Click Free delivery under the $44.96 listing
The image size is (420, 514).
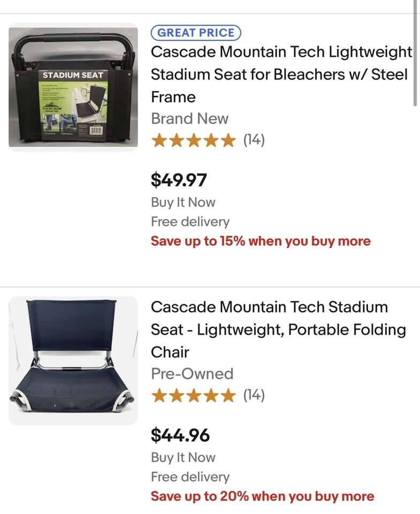190,477
